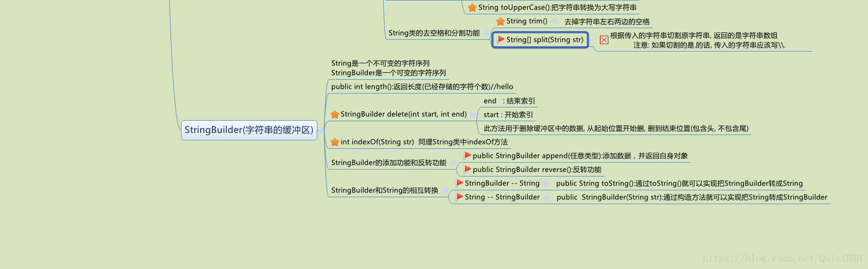Click the red flag beside 'StringBuilder -- String'
Image resolution: width=868 pixels, height=269 pixels.
coord(459,183)
